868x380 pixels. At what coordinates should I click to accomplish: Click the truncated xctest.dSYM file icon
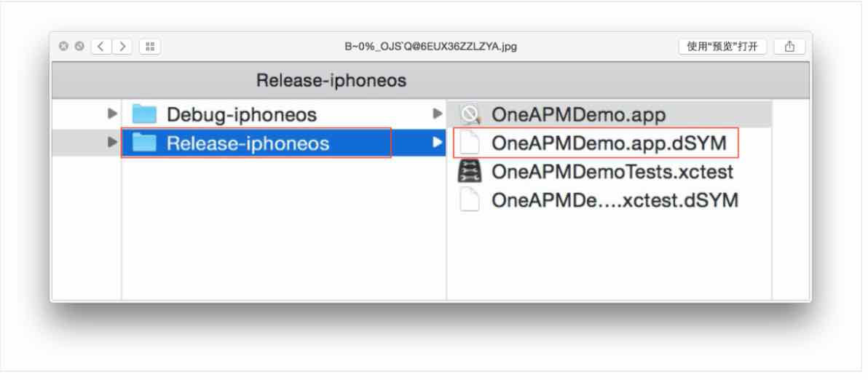(x=470, y=199)
